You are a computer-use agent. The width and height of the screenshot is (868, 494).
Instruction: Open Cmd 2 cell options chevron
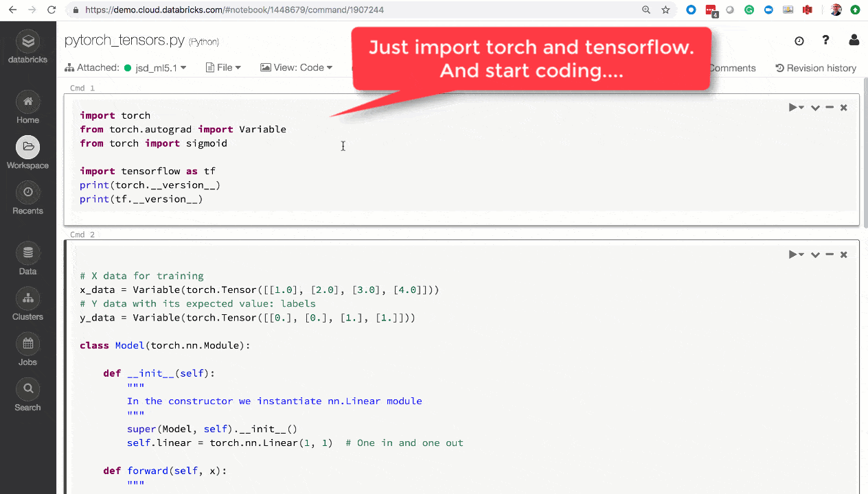(x=815, y=255)
